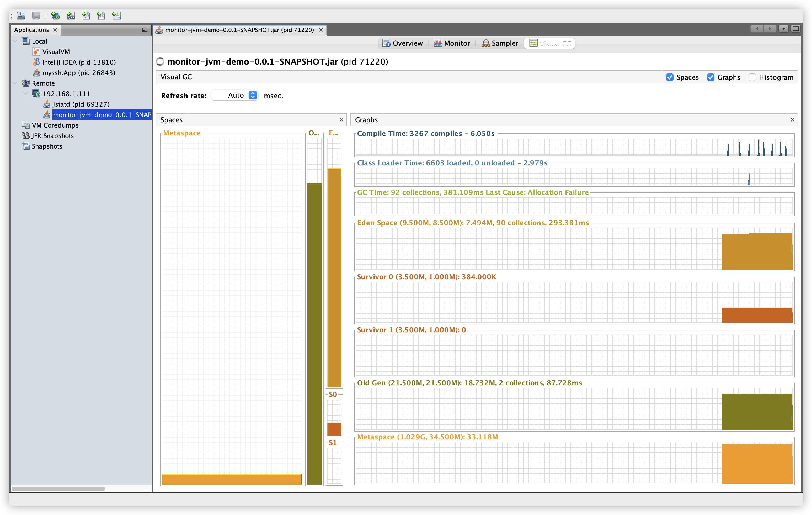Uncheck the Spaces checkbox
Image resolution: width=812 pixels, height=515 pixels.
670,77
